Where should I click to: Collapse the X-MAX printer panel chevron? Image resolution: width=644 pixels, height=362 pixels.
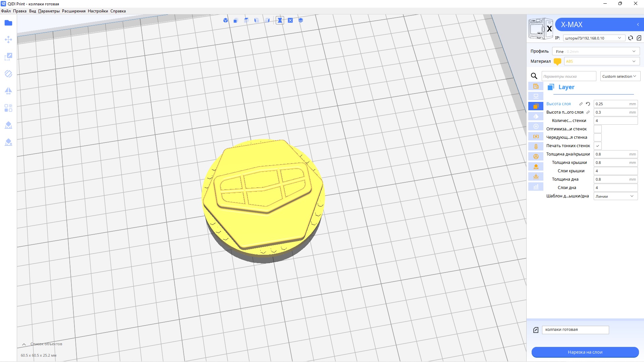(638, 24)
